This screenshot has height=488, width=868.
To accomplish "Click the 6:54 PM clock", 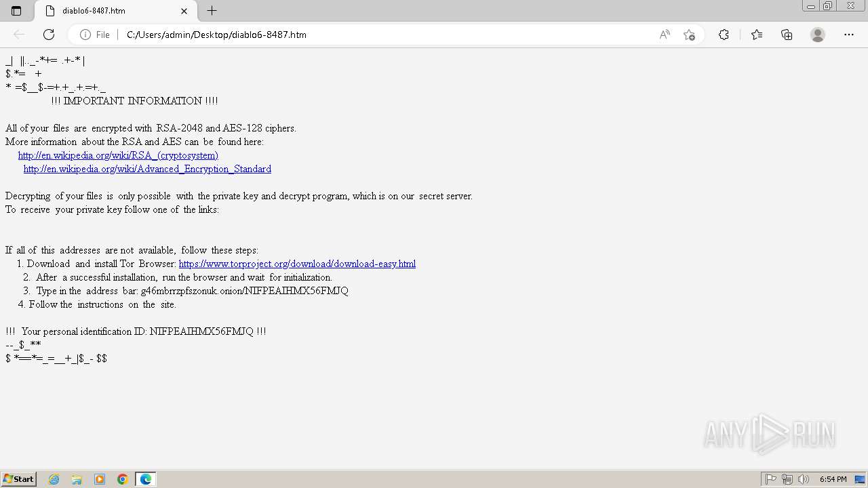I will point(833,479).
